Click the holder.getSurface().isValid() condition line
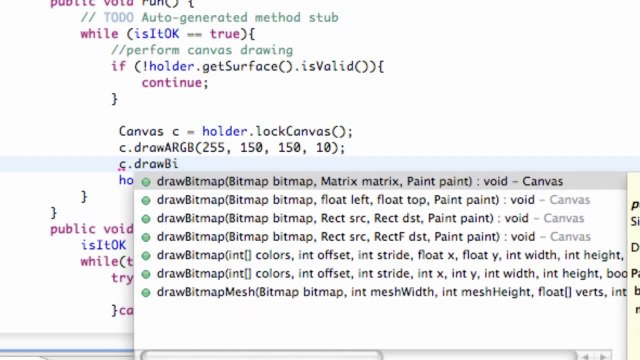640x360 pixels. tap(247, 66)
